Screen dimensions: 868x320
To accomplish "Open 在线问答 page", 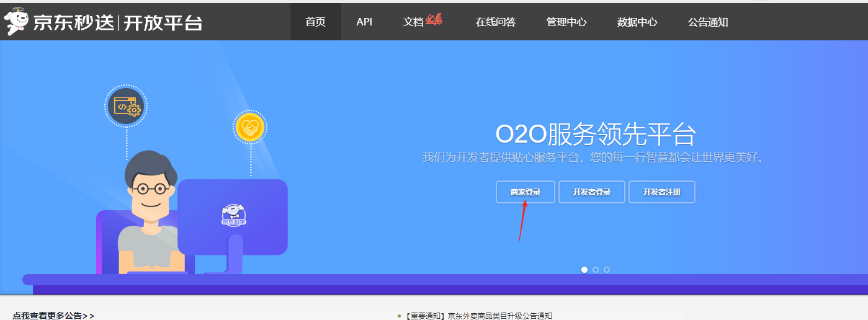I will click(x=496, y=22).
